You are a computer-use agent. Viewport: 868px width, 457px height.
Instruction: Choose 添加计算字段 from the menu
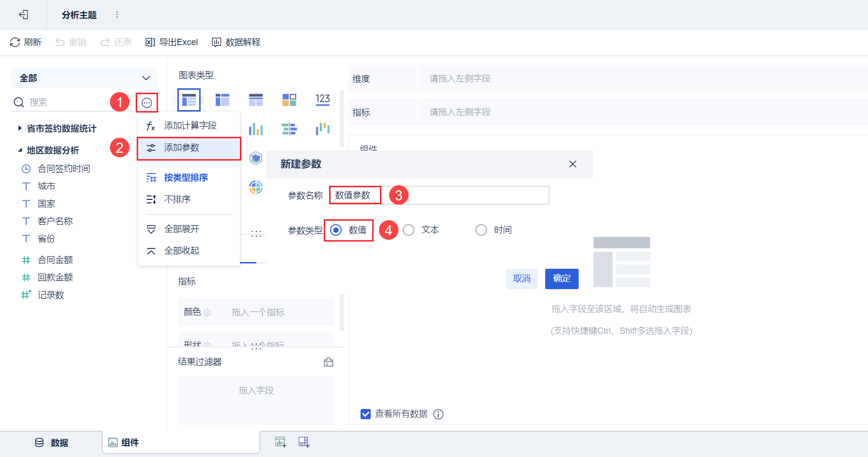[189, 126]
